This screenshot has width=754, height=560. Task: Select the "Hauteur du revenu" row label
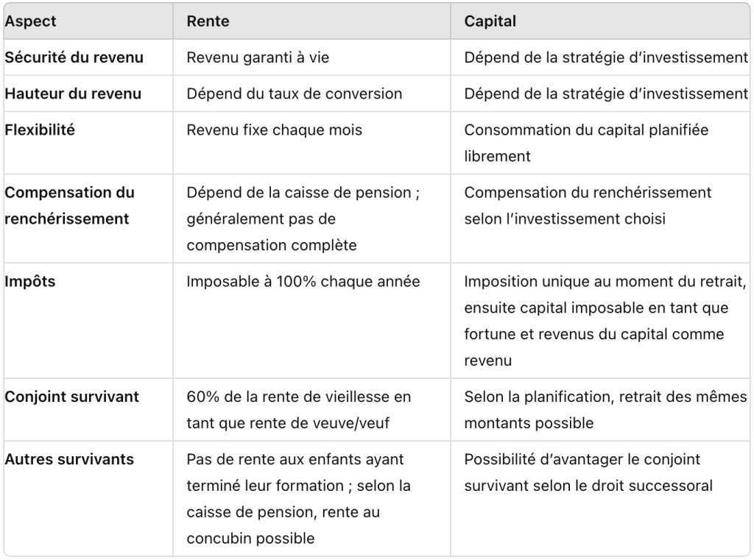73,93
